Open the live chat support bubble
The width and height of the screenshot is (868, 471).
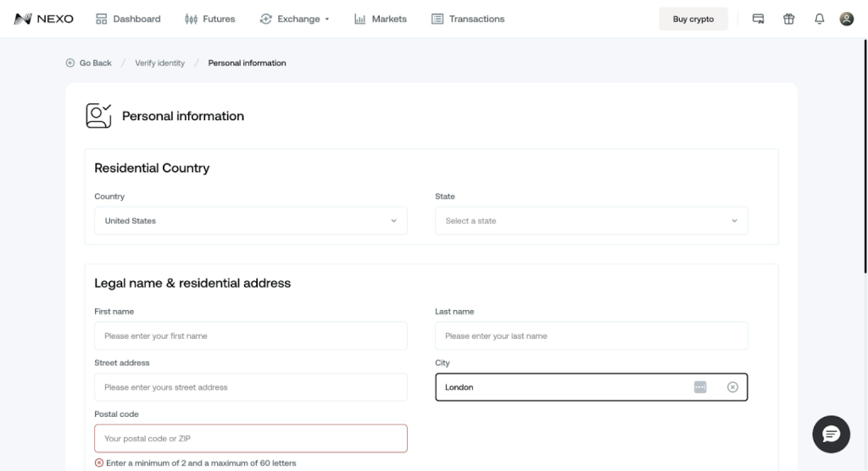point(831,435)
